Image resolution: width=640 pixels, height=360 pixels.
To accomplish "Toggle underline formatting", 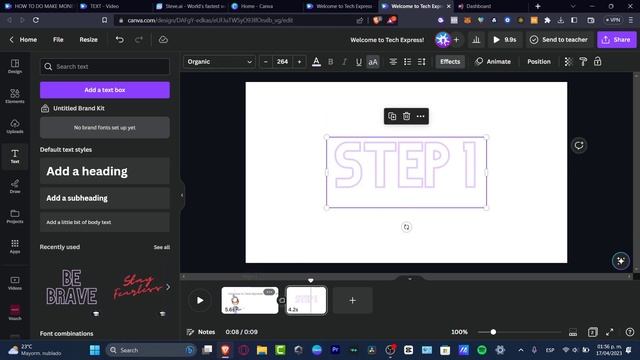I will 358,62.
